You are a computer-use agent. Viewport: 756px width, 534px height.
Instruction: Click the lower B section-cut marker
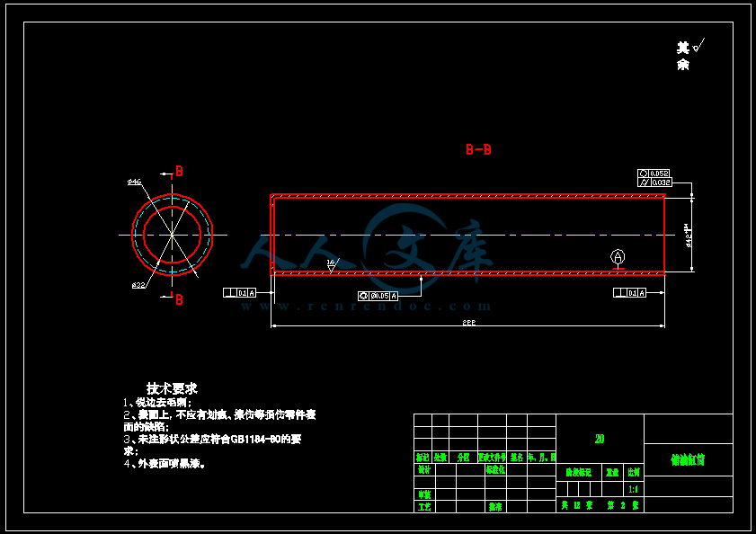point(179,299)
